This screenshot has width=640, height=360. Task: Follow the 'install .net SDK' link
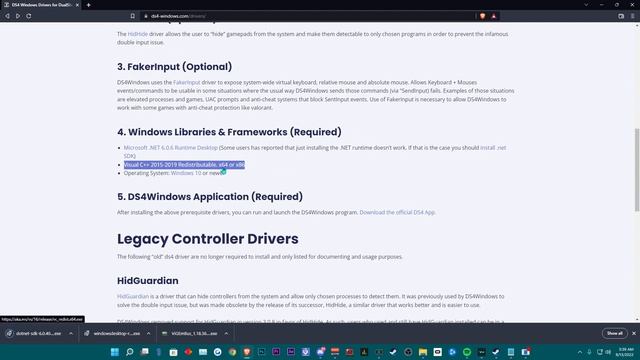(493, 147)
